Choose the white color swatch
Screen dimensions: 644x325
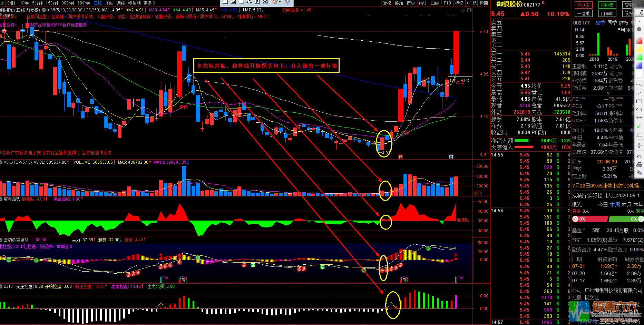(x=639, y=74)
